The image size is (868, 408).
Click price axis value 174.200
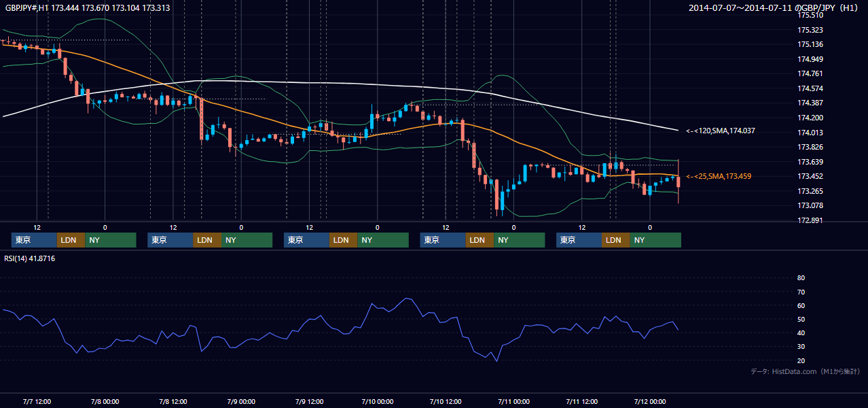point(810,118)
